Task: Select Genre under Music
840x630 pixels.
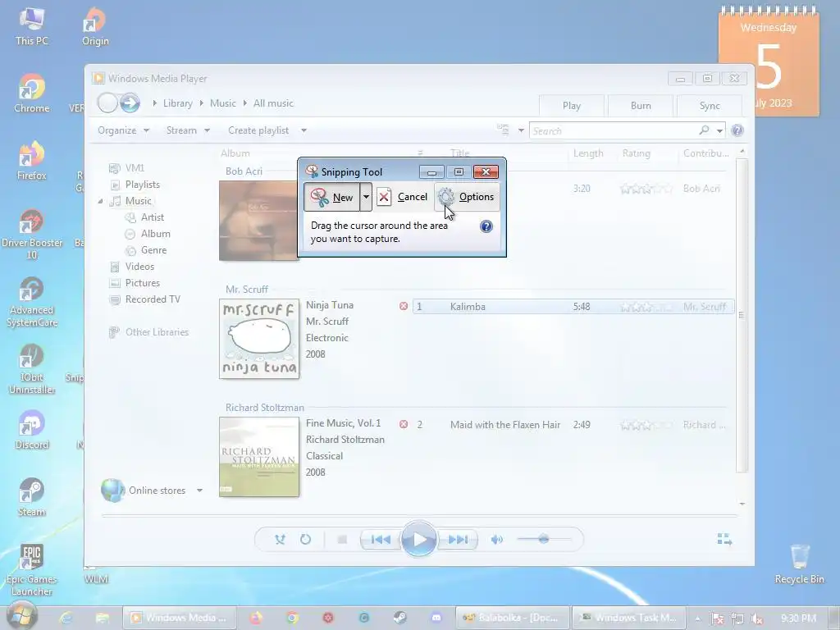Action: coord(146,250)
